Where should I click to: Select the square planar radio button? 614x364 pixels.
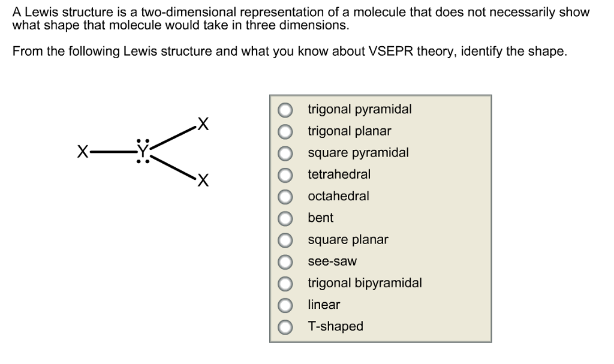285,239
